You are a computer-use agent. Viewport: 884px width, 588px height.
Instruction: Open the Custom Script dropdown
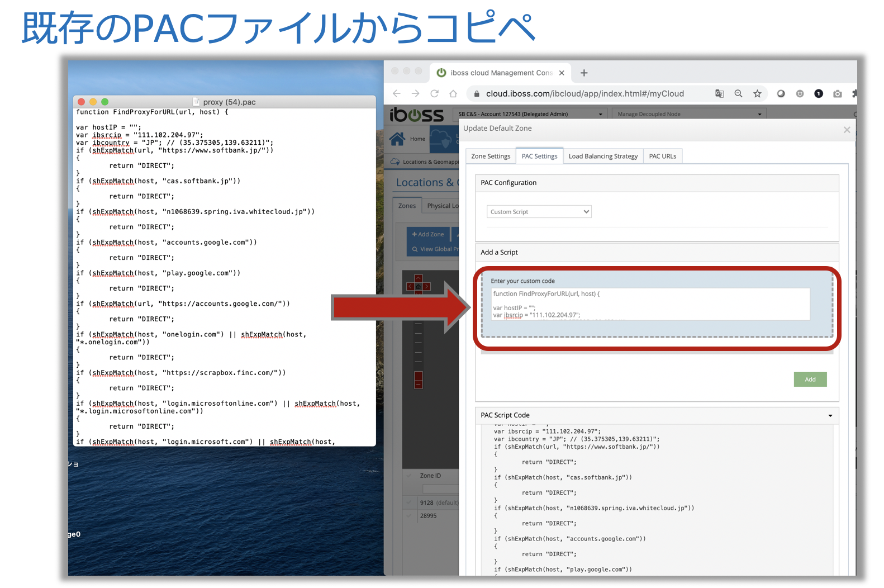click(x=539, y=211)
